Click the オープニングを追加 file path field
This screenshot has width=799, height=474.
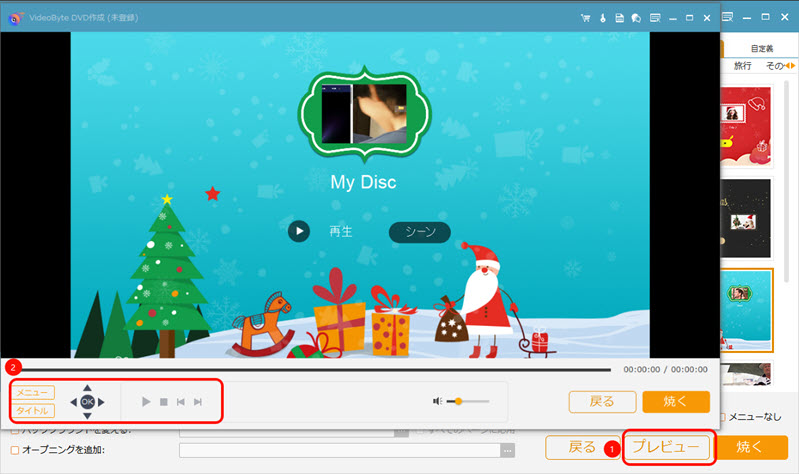pyautogui.click(x=339, y=451)
